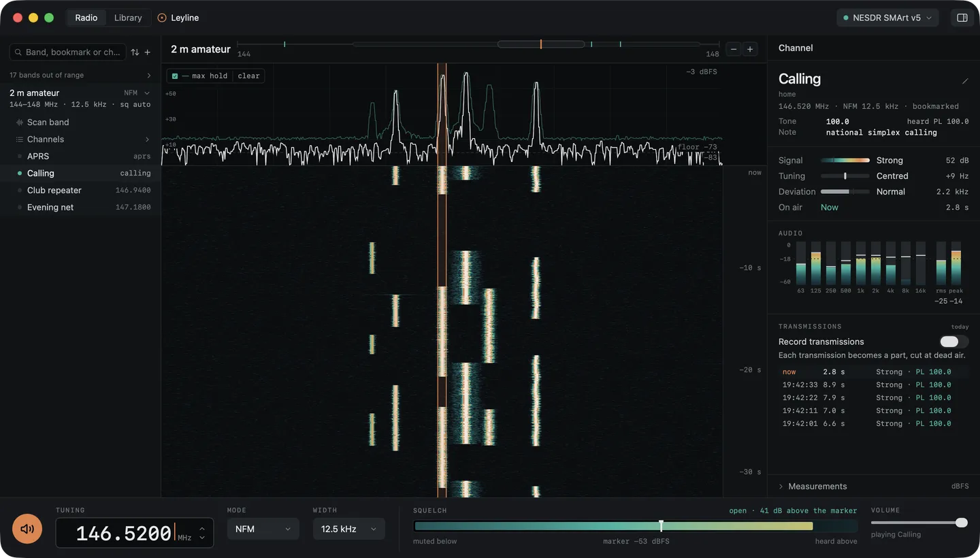Switch to the Radio tab
Image resolution: width=980 pixels, height=558 pixels.
[x=86, y=18]
